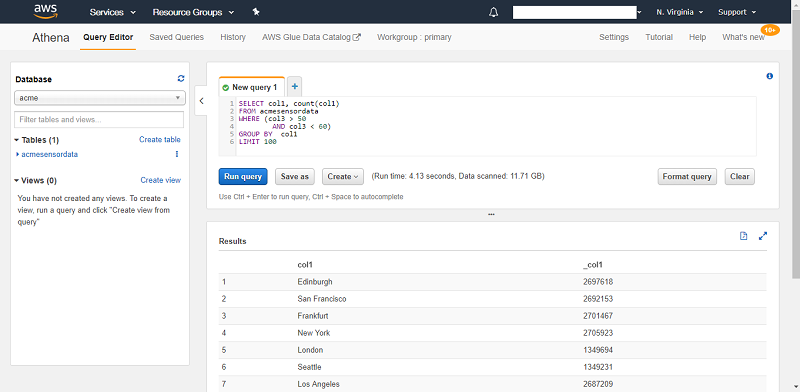Collapse the left database panel arrow
800x392 pixels.
pyautogui.click(x=201, y=101)
